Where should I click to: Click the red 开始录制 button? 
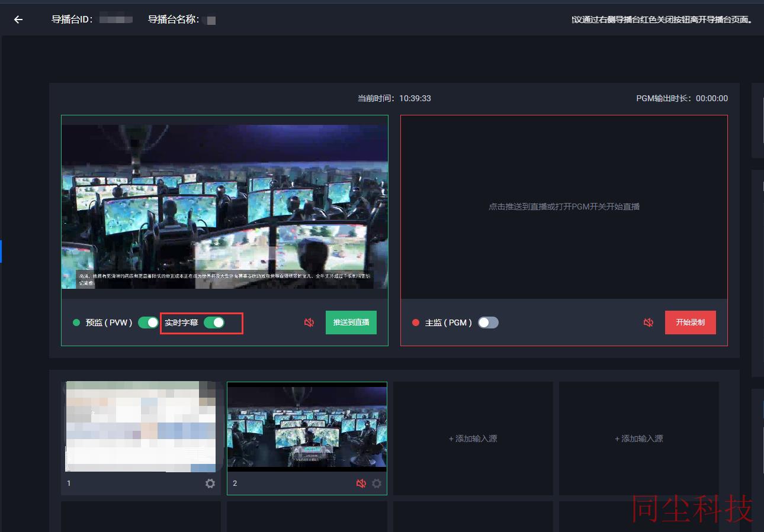[x=691, y=323]
